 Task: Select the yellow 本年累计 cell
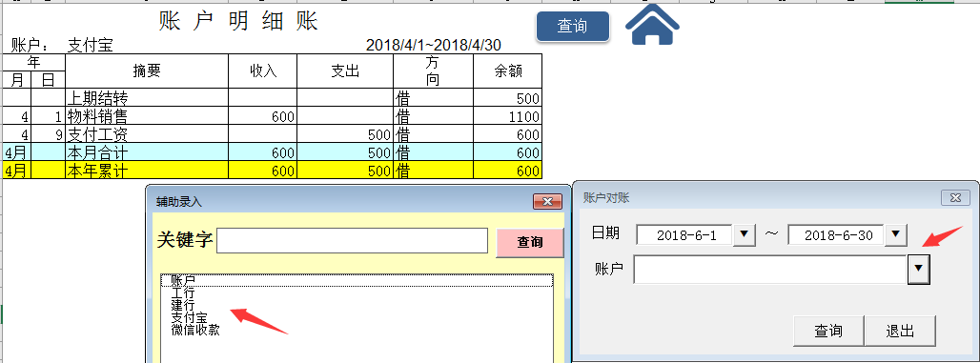click(x=147, y=170)
